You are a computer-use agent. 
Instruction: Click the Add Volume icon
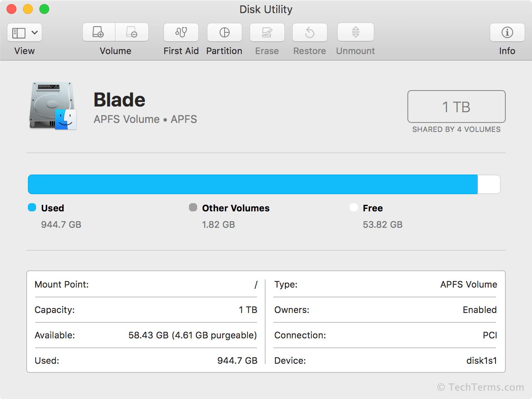(99, 32)
